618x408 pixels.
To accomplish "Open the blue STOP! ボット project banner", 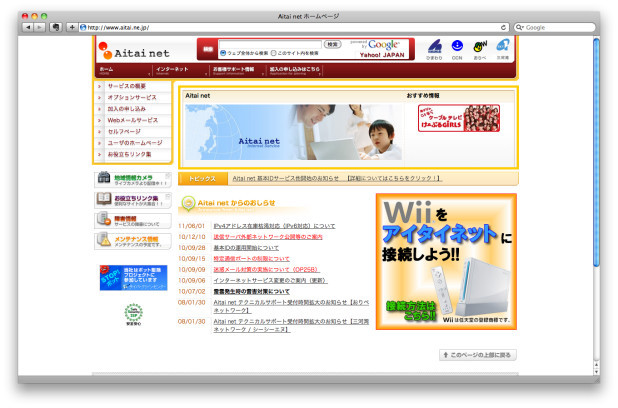I will (133, 278).
